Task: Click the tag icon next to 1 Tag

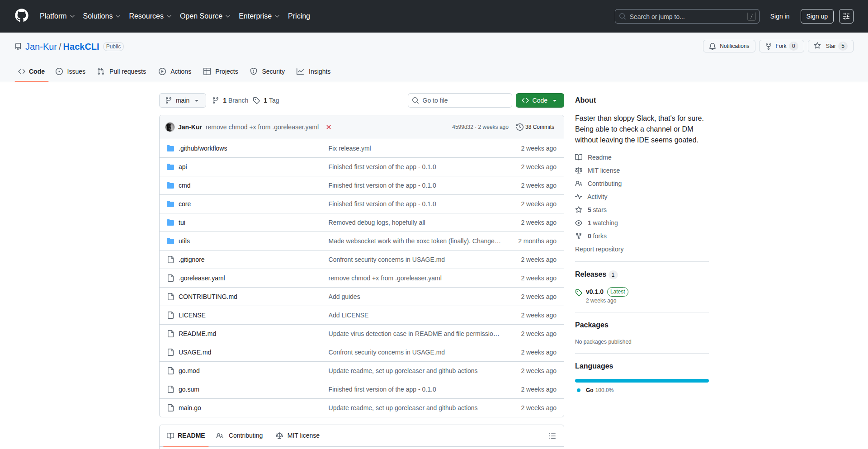Action: point(256,100)
